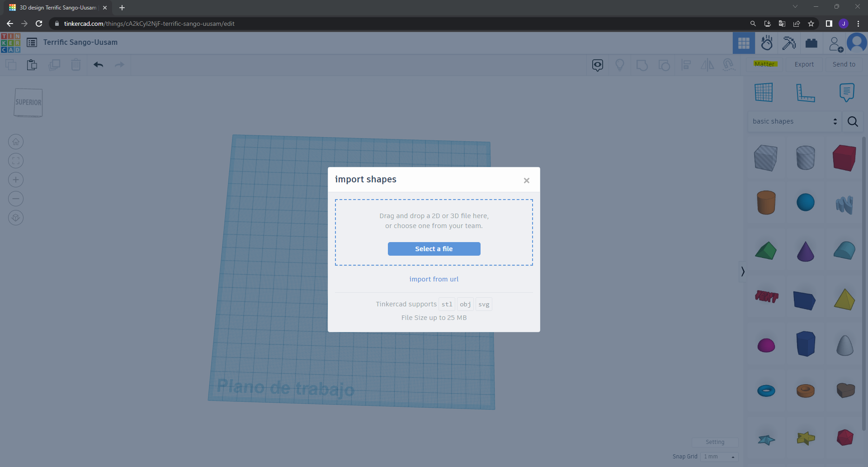Collapse the shapes panel chevron
Viewport: 868px width, 467px height.
tap(742, 272)
